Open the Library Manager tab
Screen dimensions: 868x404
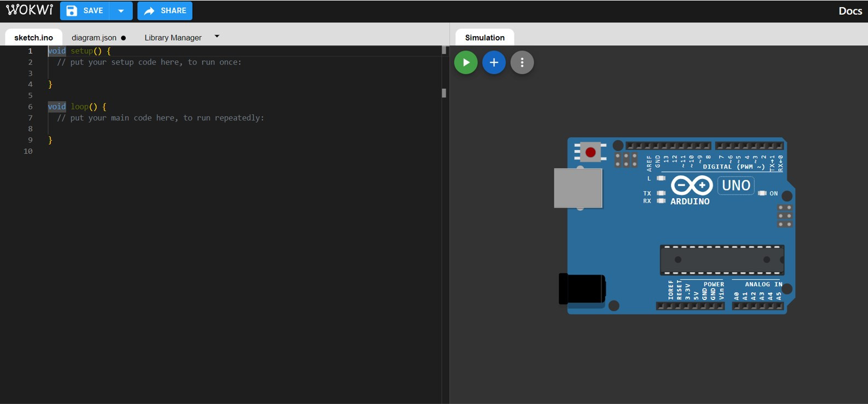173,38
